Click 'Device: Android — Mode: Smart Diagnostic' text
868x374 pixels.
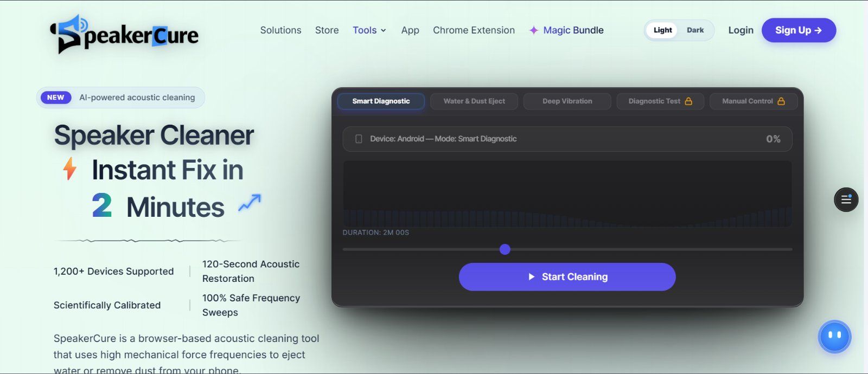443,139
